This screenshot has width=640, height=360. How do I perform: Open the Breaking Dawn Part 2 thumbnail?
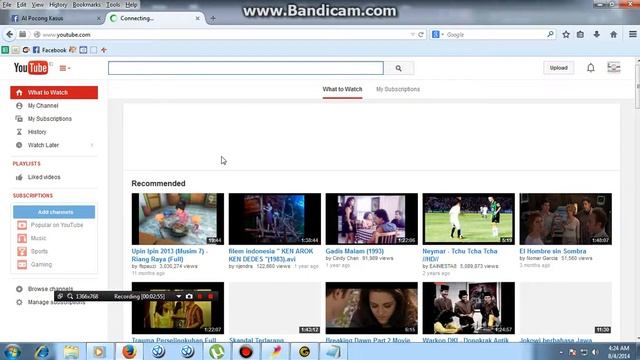click(371, 308)
